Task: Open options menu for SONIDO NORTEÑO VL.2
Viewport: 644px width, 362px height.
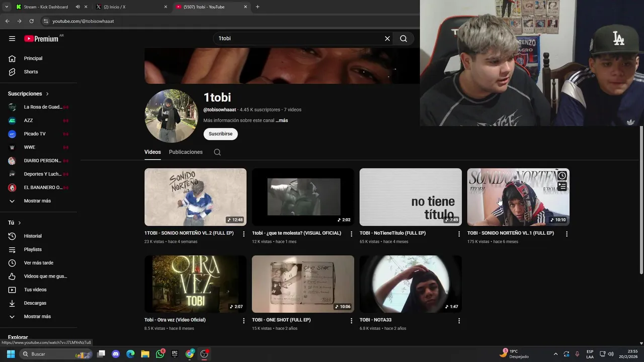Action: coord(244,234)
